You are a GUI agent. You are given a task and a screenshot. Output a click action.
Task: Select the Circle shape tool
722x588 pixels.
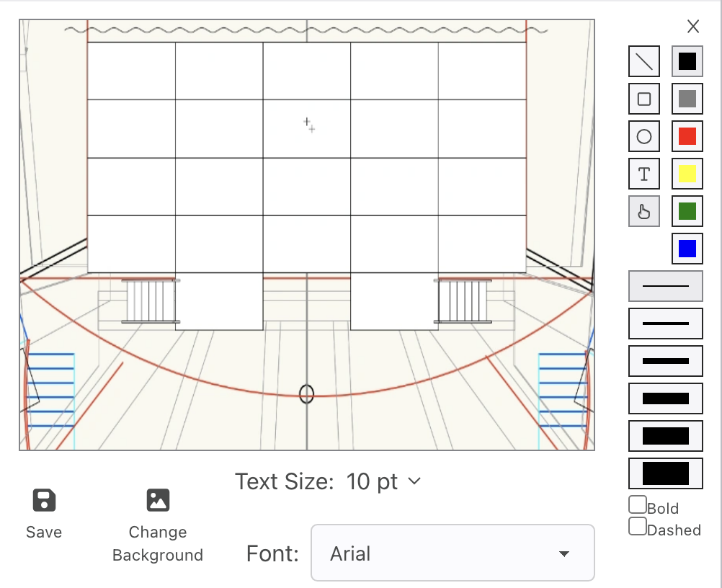[x=644, y=136]
